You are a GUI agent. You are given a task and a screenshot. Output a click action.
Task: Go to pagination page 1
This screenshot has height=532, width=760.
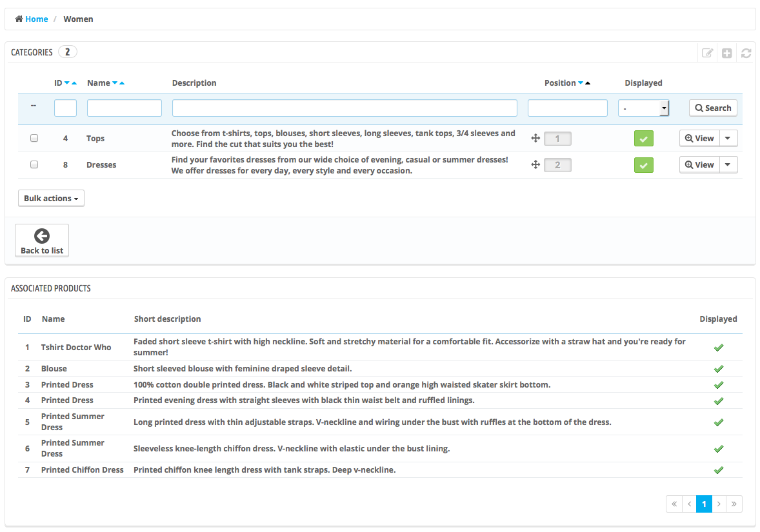[704, 504]
